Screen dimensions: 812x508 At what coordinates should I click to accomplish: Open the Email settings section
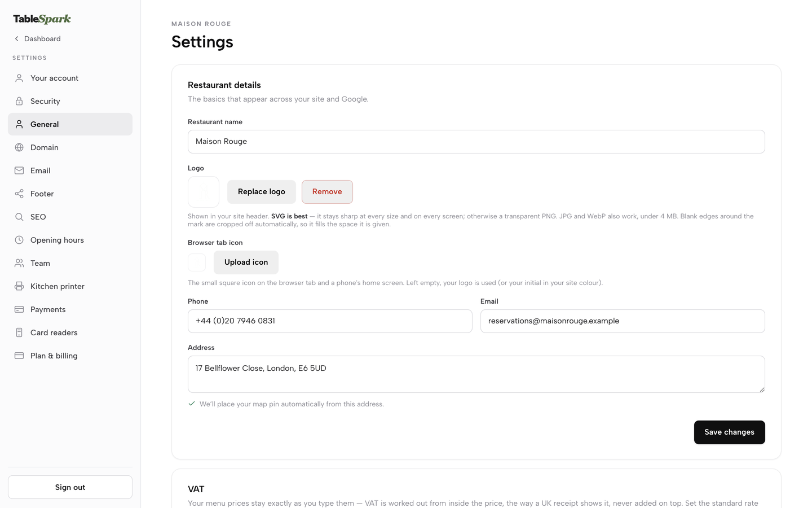(70, 170)
